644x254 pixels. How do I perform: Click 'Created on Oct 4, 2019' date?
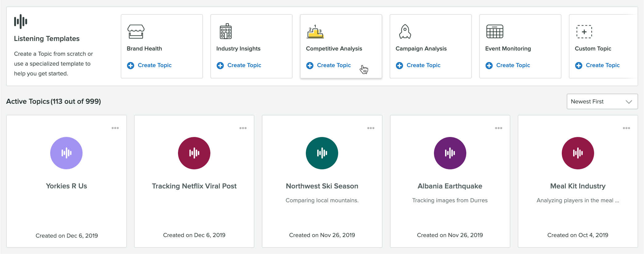point(578,235)
